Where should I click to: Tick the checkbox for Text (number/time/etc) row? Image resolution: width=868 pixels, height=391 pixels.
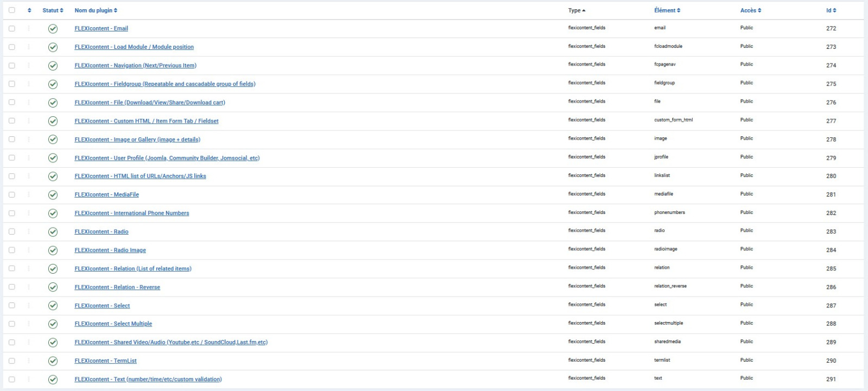(12, 379)
